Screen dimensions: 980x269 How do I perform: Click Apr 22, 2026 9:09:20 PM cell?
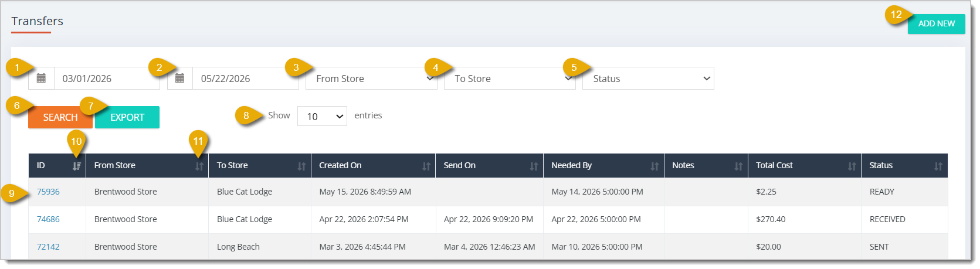coord(489,219)
